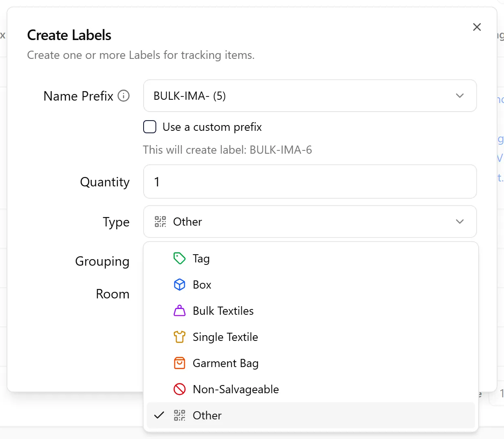Choose Bulk Textiles type option
This screenshot has width=504, height=439.
pos(311,311)
